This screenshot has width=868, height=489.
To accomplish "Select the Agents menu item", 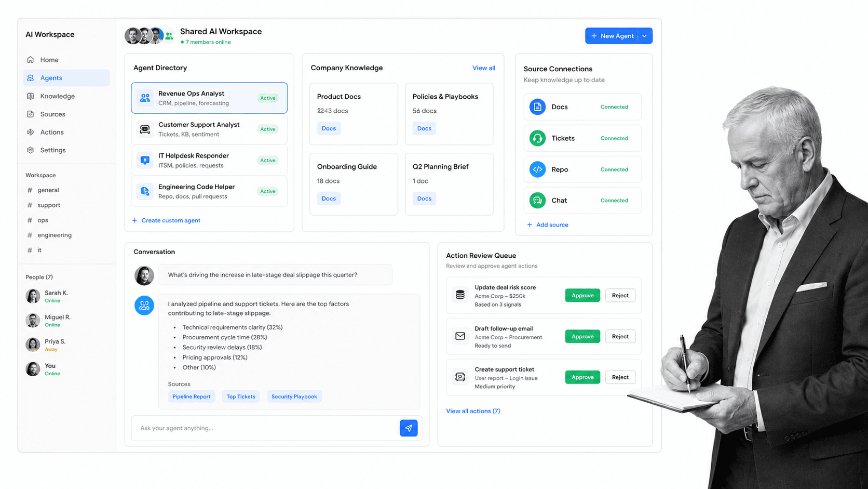I will pos(66,78).
